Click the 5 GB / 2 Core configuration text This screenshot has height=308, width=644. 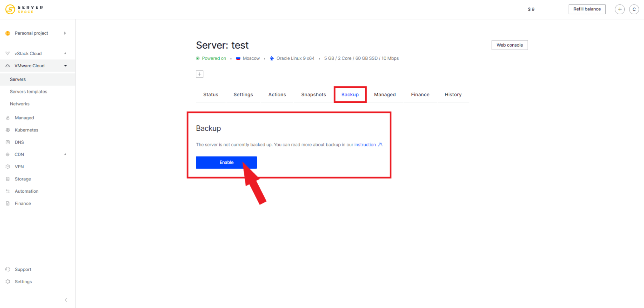pyautogui.click(x=361, y=58)
